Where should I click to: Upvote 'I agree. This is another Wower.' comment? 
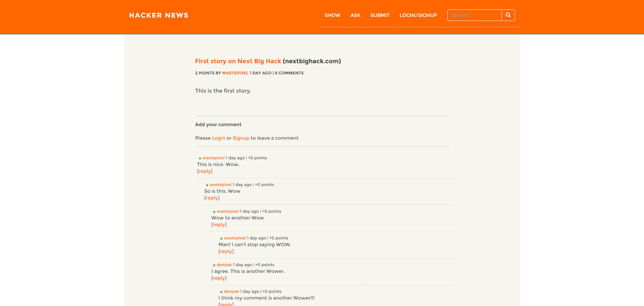[x=214, y=265]
